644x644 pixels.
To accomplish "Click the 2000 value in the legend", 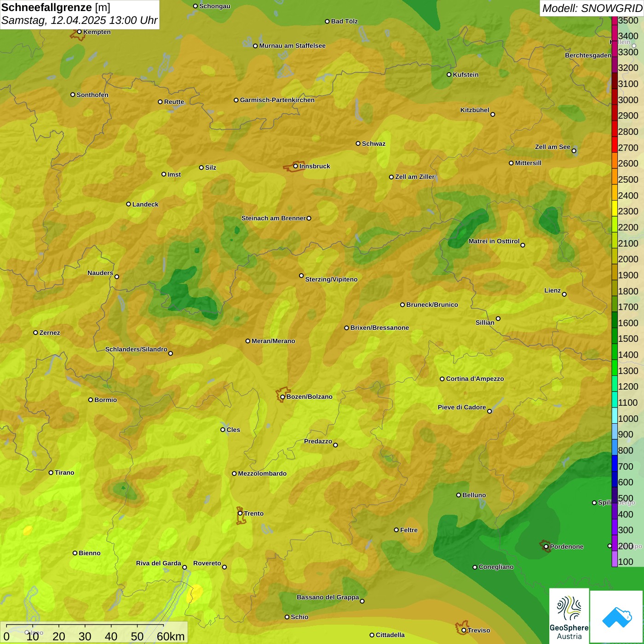I will 628,259.
